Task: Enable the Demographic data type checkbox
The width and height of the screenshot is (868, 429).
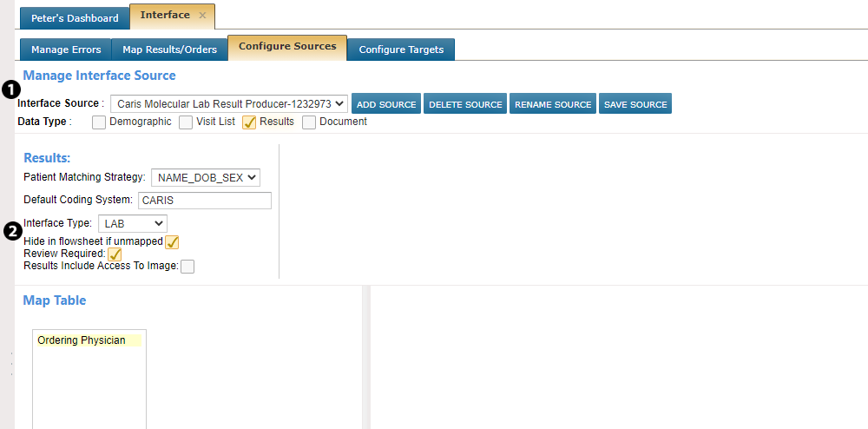Action: pyautogui.click(x=99, y=122)
